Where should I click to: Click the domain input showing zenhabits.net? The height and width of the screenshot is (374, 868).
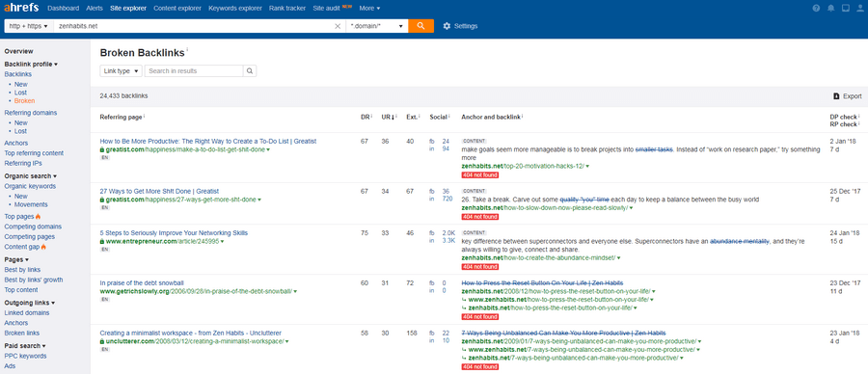(194, 26)
